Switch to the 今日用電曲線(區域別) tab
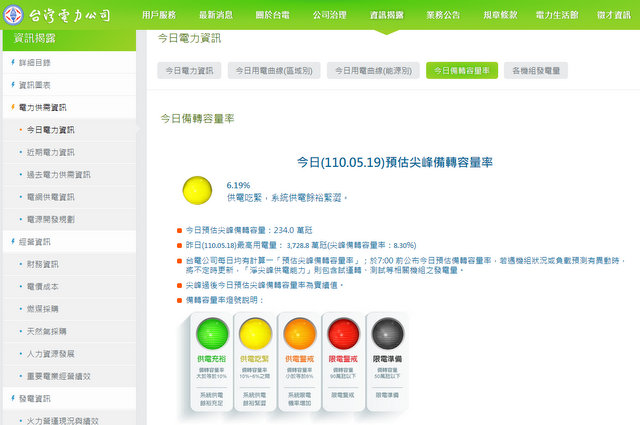 [274, 71]
